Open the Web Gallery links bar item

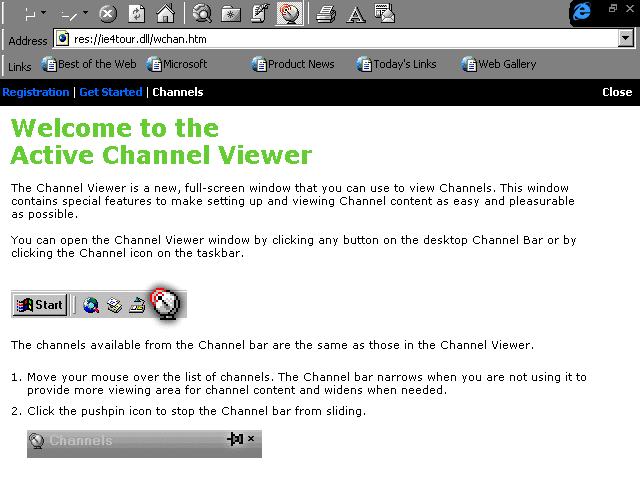499,64
